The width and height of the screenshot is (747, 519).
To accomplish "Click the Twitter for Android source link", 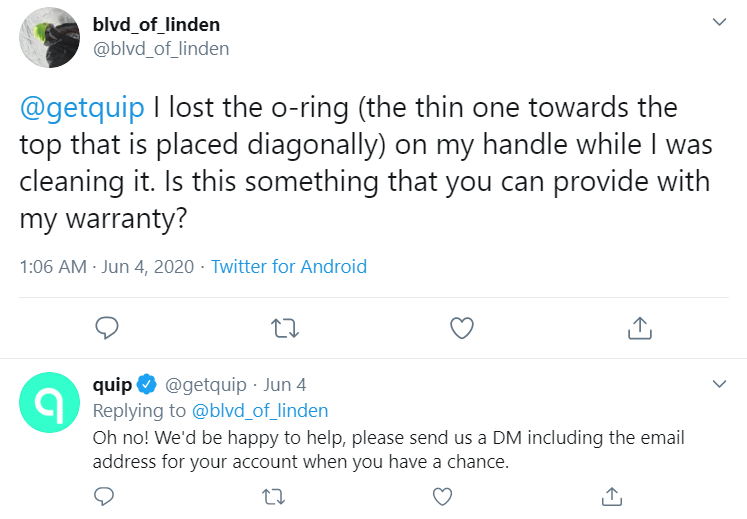I will click(x=289, y=267).
